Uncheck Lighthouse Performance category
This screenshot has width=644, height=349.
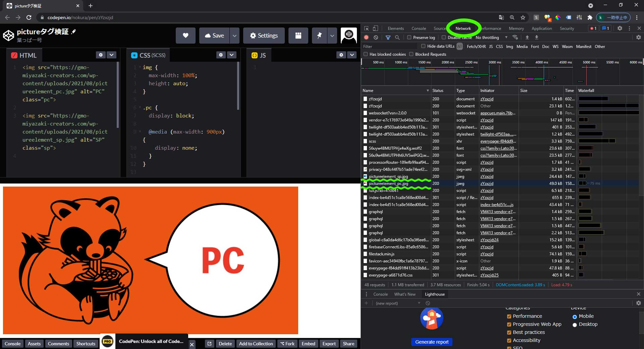(x=509, y=316)
